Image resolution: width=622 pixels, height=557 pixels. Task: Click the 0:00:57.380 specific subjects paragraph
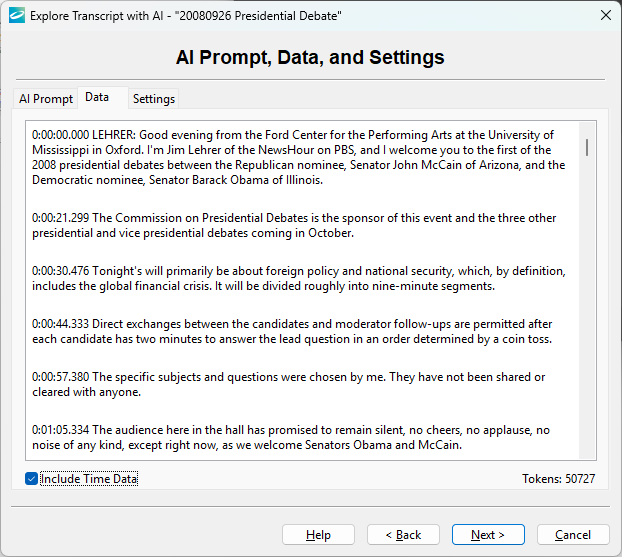coord(288,385)
